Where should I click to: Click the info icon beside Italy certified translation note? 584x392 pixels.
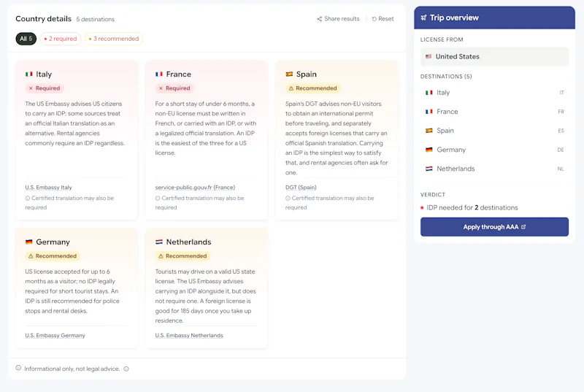pos(28,199)
